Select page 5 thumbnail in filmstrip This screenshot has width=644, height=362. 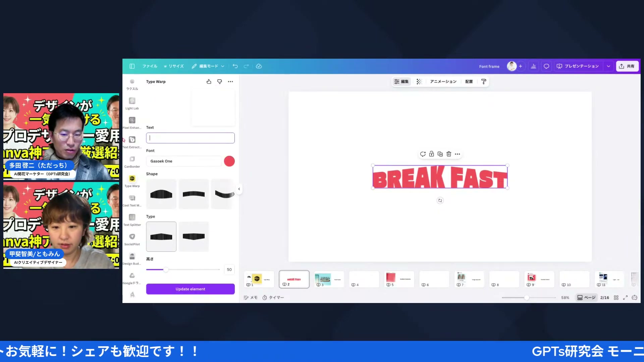coord(399,279)
